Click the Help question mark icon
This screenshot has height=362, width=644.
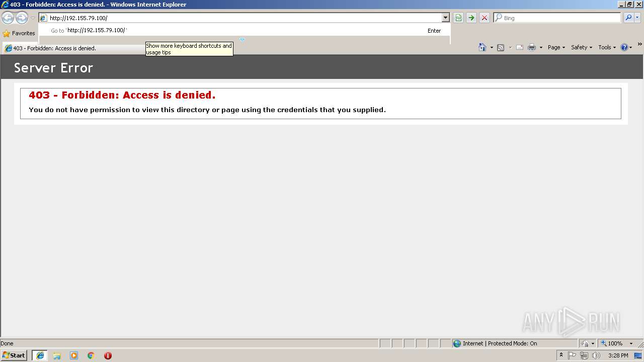pyautogui.click(x=624, y=47)
